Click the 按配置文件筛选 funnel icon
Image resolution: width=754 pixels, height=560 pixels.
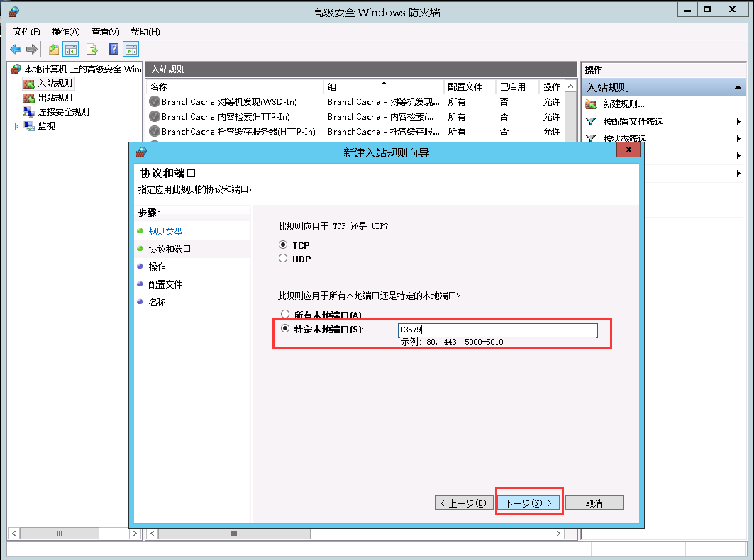(x=591, y=122)
